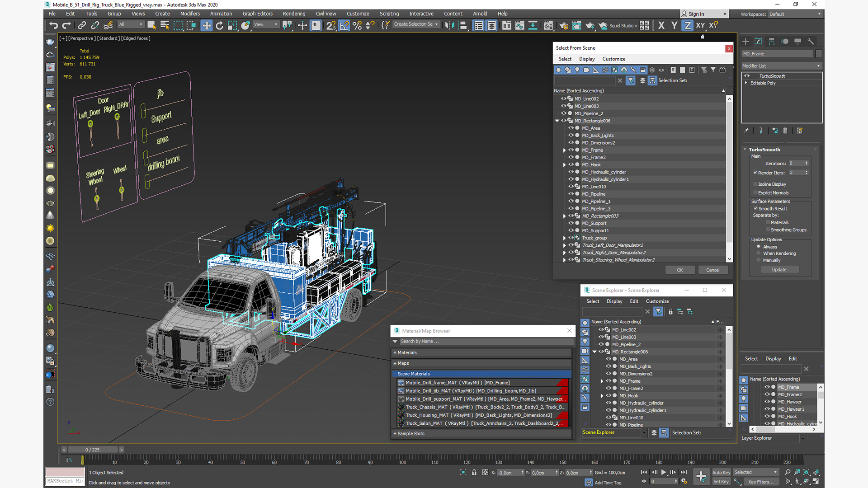
Task: Pin the modifier stack
Action: (x=746, y=131)
